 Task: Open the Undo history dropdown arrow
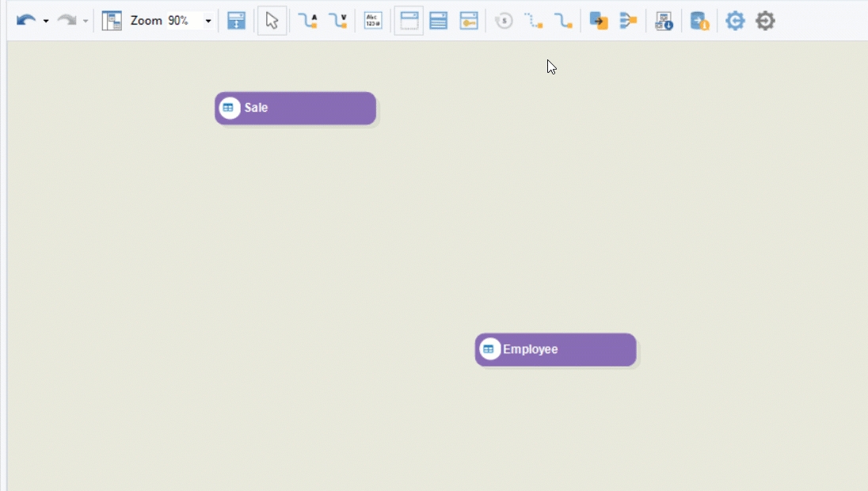tap(46, 21)
